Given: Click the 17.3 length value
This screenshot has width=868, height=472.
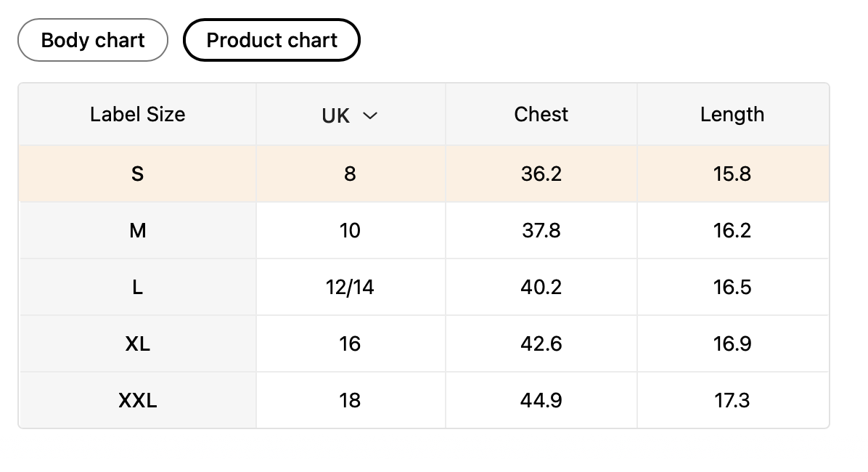Looking at the screenshot, I should (x=732, y=400).
